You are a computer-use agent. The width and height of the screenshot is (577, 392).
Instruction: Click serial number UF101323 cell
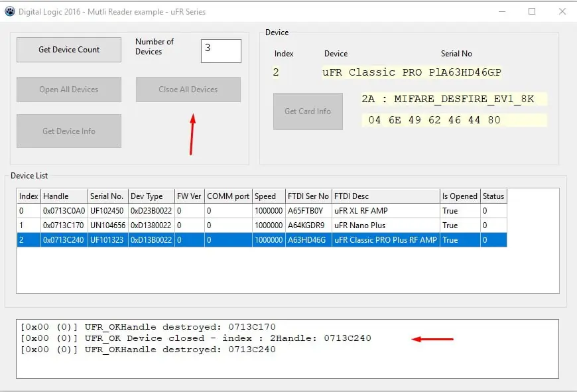click(x=108, y=240)
